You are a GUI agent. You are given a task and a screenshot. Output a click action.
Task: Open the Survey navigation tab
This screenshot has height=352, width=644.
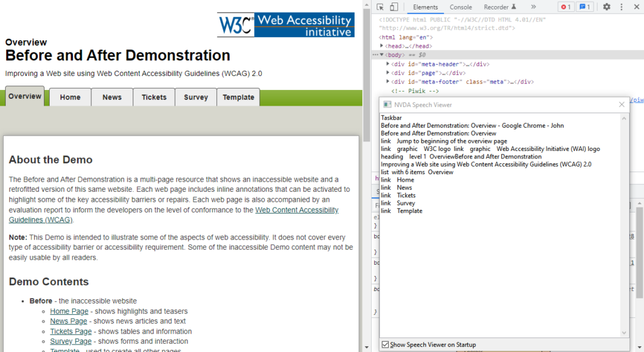tap(196, 97)
